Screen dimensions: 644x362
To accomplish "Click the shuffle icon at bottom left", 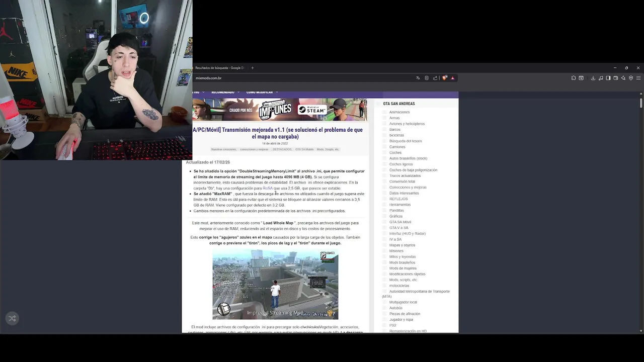I will (12, 318).
